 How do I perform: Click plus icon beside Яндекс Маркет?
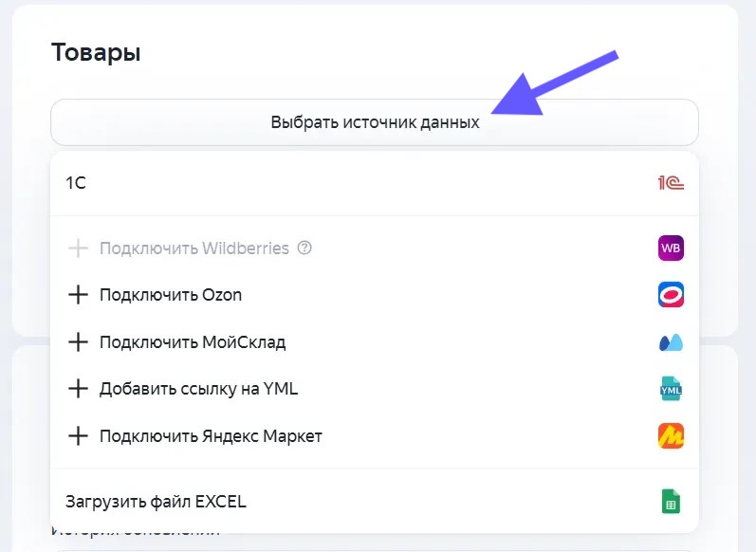(x=78, y=436)
